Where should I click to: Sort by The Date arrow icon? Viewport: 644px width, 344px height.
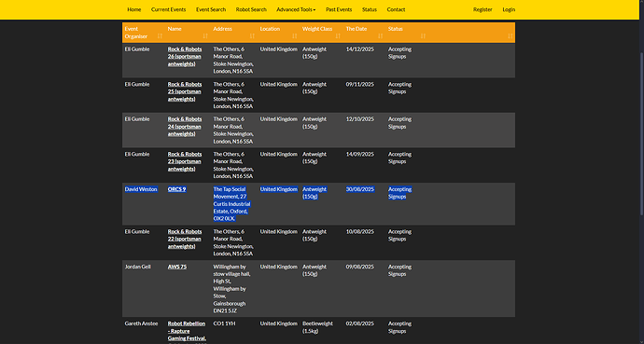tap(380, 36)
